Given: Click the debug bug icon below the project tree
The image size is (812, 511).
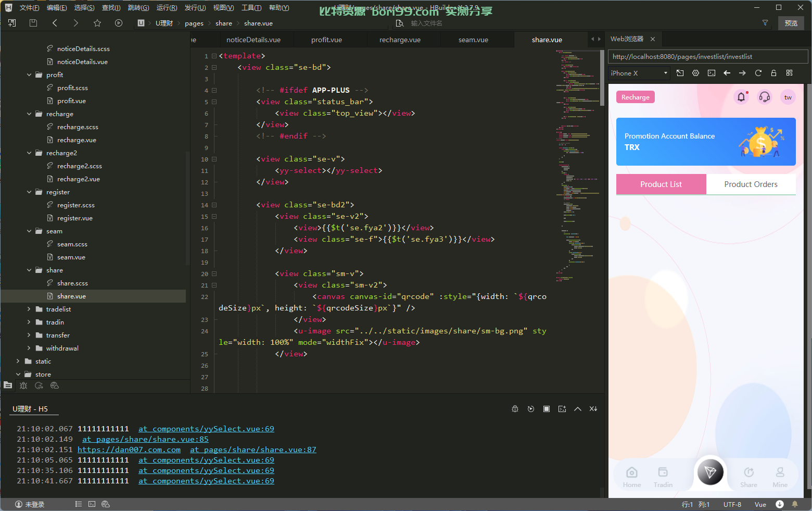Looking at the screenshot, I should coord(23,385).
